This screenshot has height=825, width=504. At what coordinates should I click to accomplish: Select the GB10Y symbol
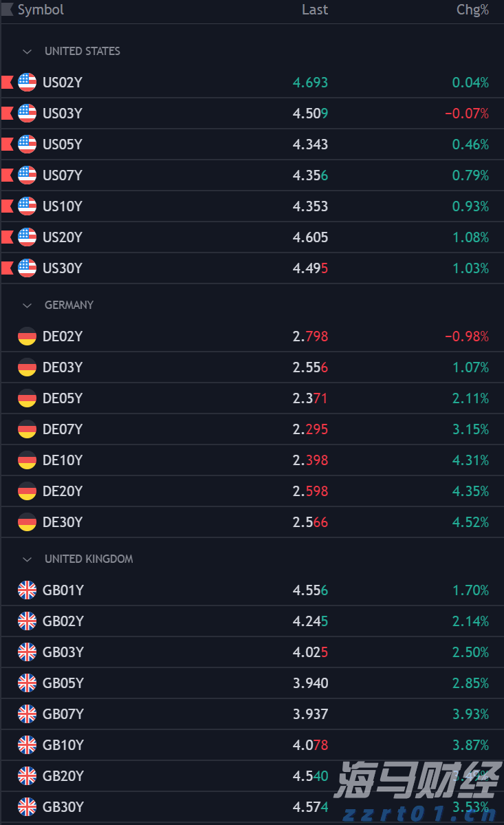[x=63, y=745]
